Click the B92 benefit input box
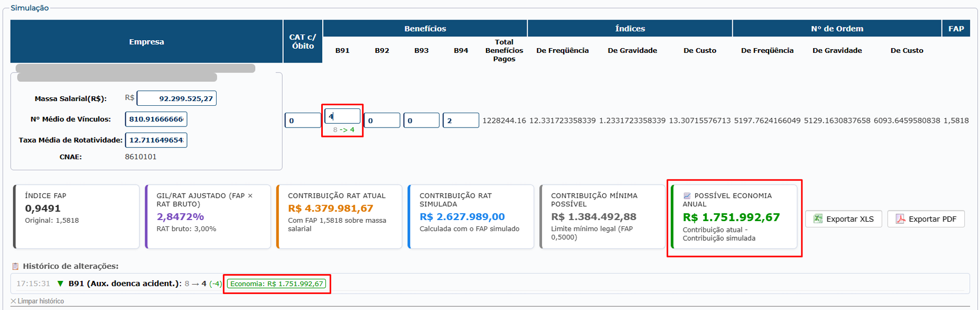This screenshot has height=310, width=980. coord(381,120)
